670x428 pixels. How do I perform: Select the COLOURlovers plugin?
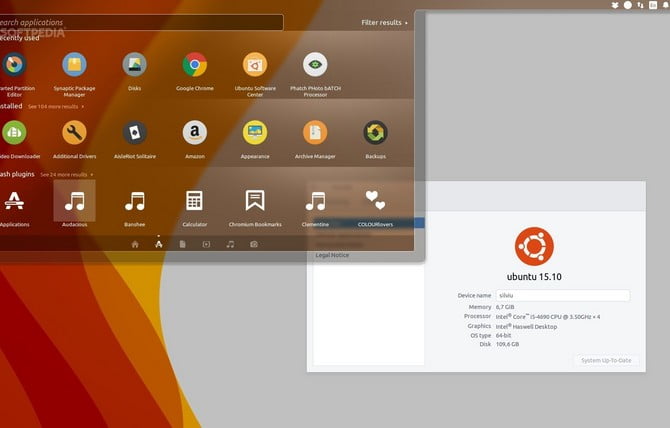376,200
